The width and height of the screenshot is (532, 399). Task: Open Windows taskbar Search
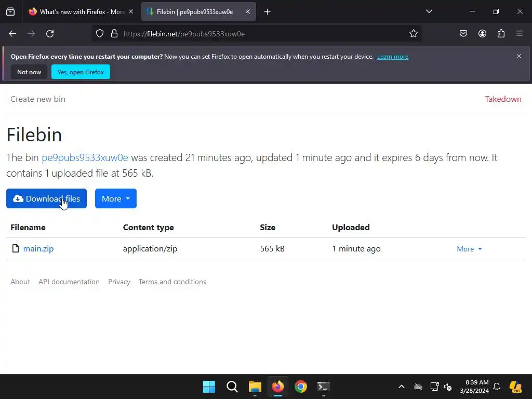click(232, 387)
